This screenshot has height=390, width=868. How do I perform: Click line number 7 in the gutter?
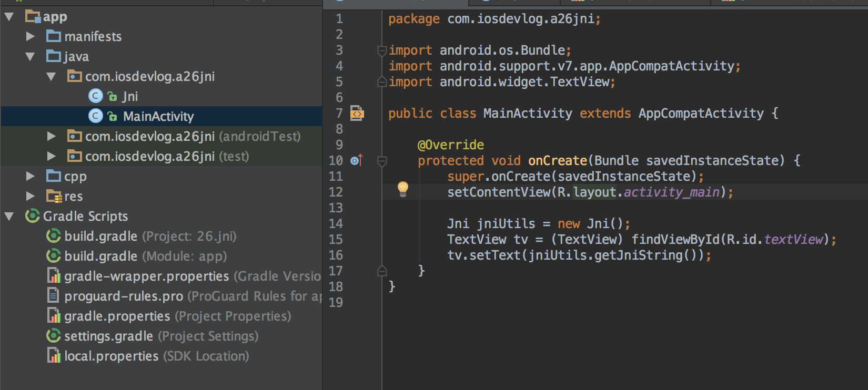[x=339, y=114]
